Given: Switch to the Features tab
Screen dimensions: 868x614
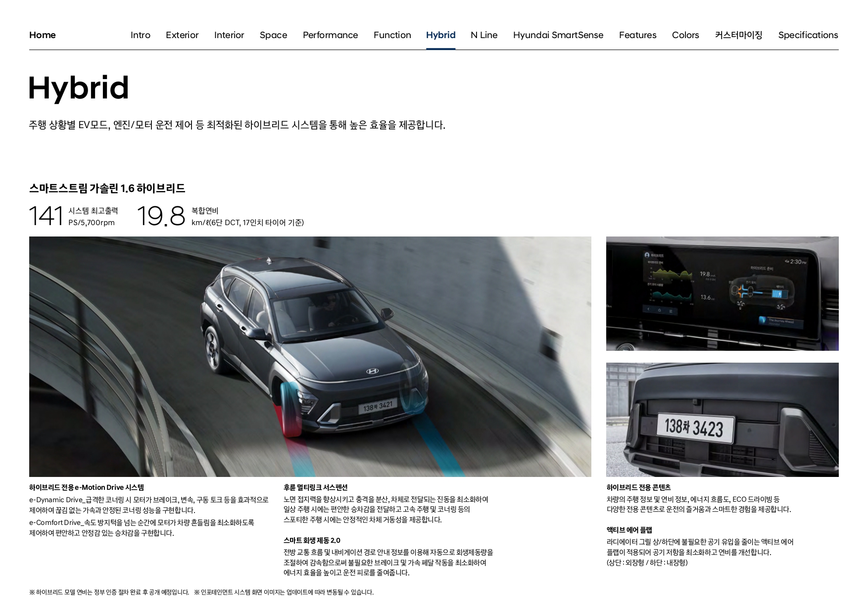Looking at the screenshot, I should (x=637, y=35).
